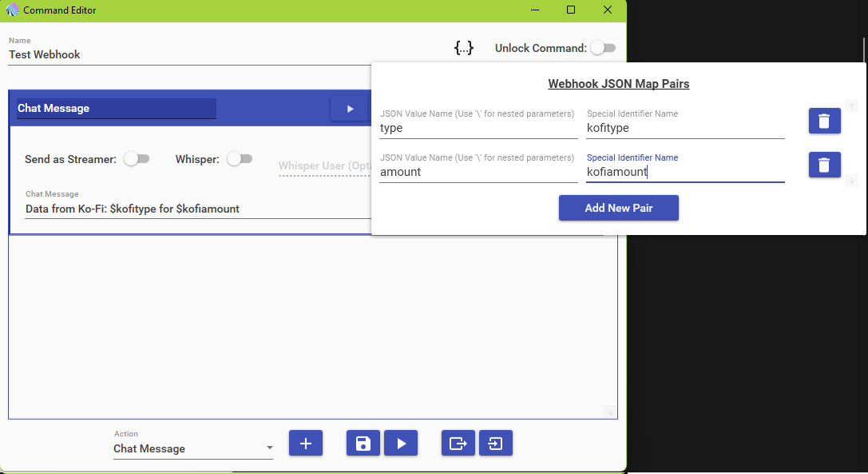Screen dimensions: 868x474
Task: Toggle the Unlock Command switch
Action: coord(603,48)
